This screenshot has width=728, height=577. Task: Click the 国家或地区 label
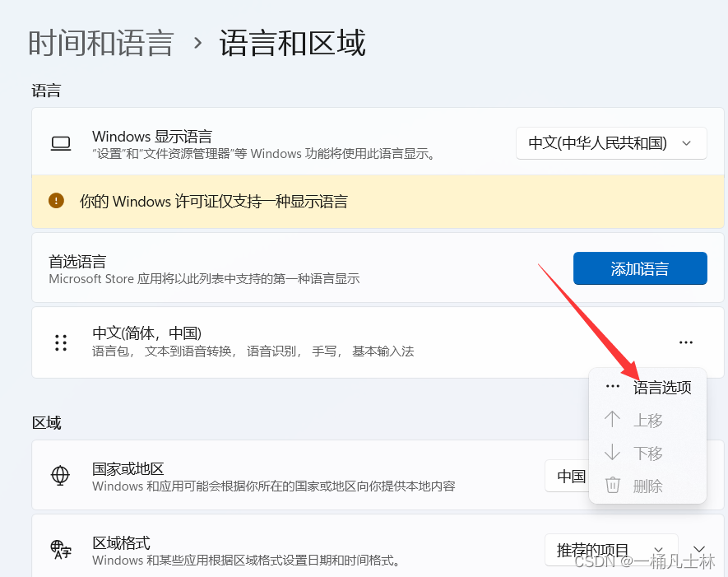tap(128, 468)
